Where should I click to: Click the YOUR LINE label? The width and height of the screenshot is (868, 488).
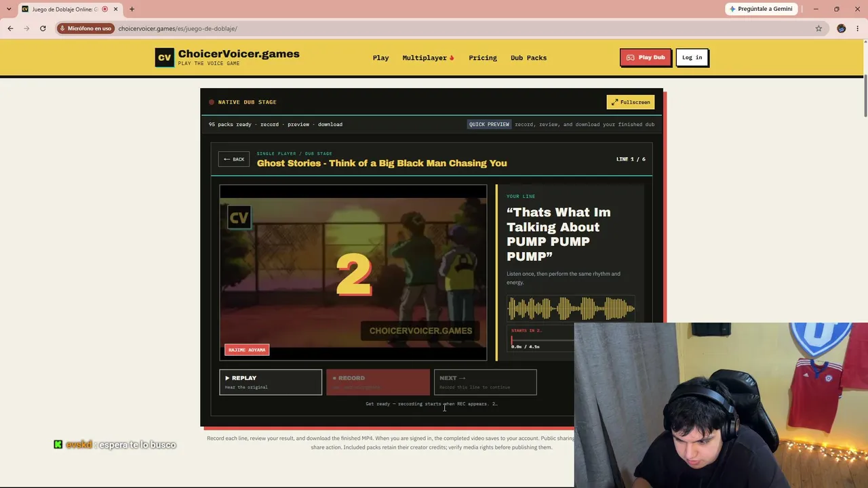point(521,197)
